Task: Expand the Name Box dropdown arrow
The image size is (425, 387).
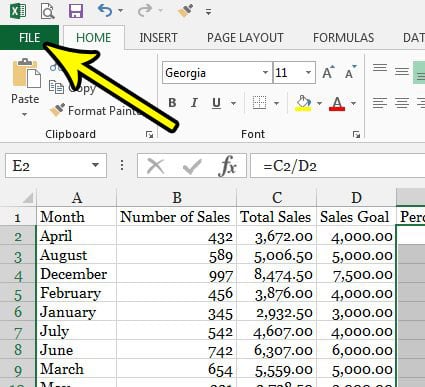Action: pyautogui.click(x=95, y=165)
